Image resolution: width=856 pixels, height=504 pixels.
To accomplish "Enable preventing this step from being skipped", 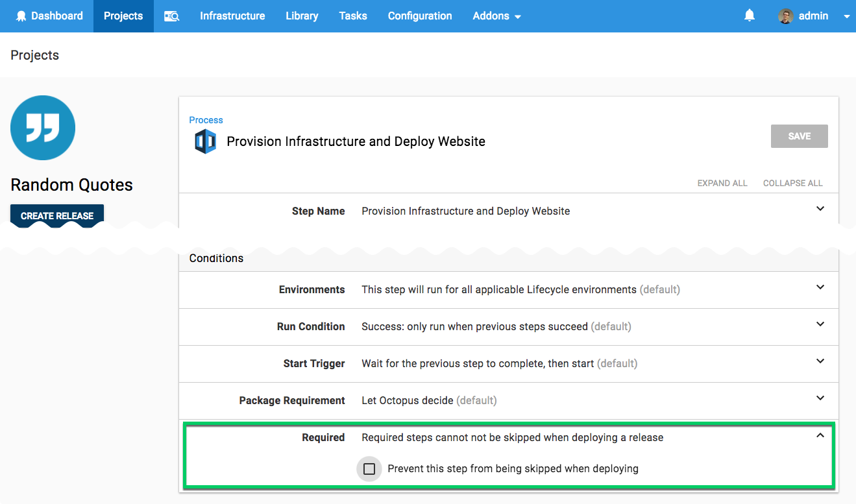I will 369,468.
